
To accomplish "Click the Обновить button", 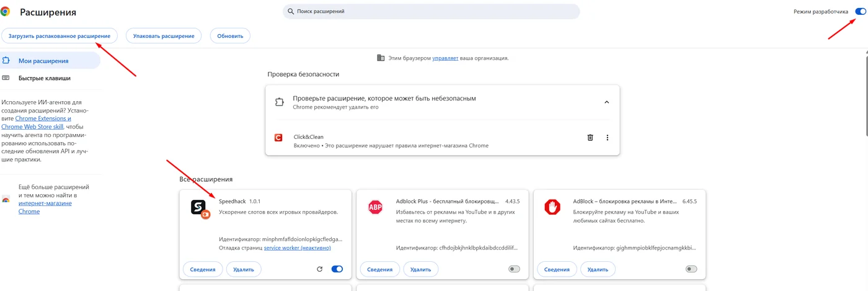I will tap(230, 36).
